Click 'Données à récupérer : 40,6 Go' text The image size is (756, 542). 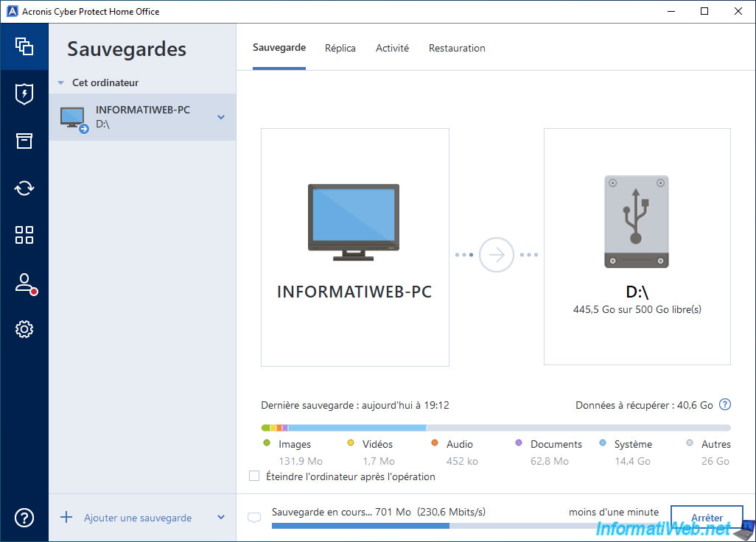click(x=644, y=405)
